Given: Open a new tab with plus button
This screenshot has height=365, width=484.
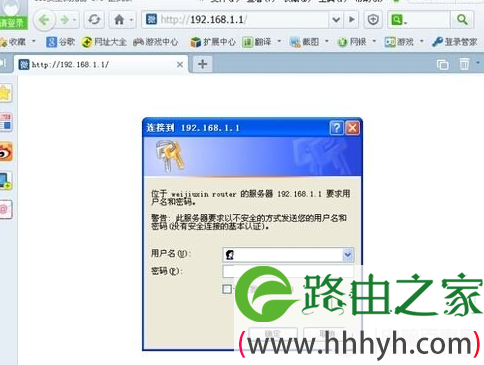Looking at the screenshot, I should pyautogui.click(x=202, y=64).
